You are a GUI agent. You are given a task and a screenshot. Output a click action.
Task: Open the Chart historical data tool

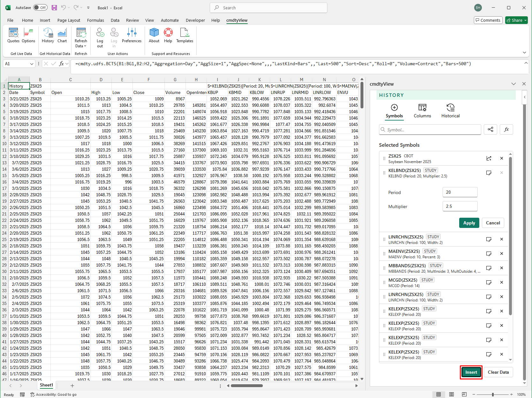[62, 35]
